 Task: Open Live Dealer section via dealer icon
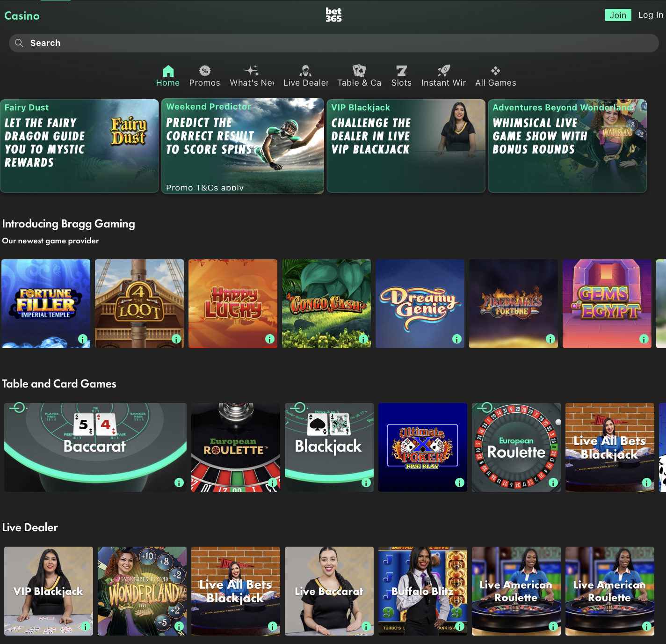305,70
